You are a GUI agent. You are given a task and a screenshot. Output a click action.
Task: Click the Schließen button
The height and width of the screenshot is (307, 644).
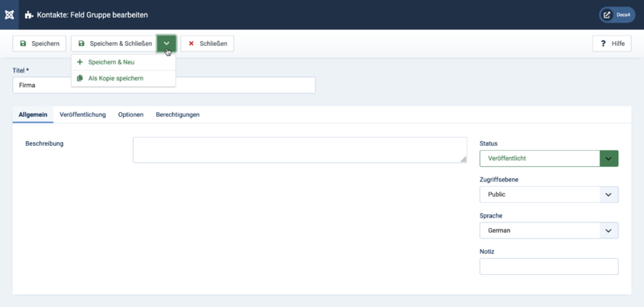[x=208, y=44]
